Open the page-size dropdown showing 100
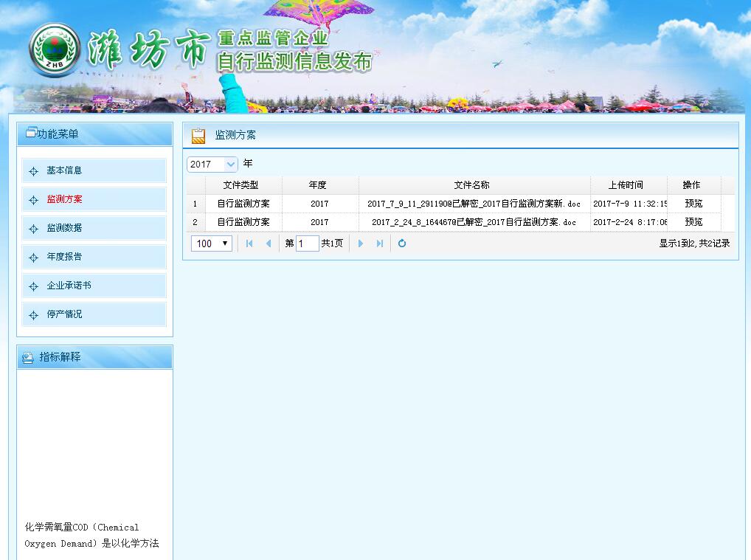Viewport: 751px width, 560px height. [x=211, y=243]
